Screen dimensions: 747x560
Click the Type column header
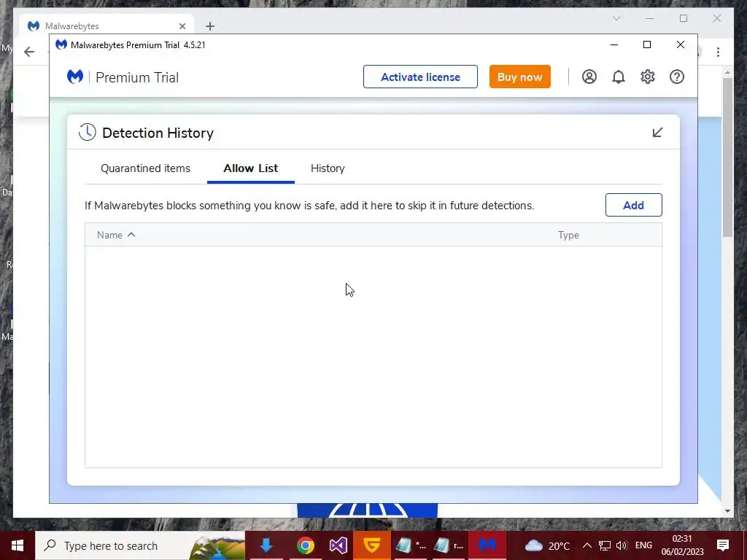(x=568, y=235)
